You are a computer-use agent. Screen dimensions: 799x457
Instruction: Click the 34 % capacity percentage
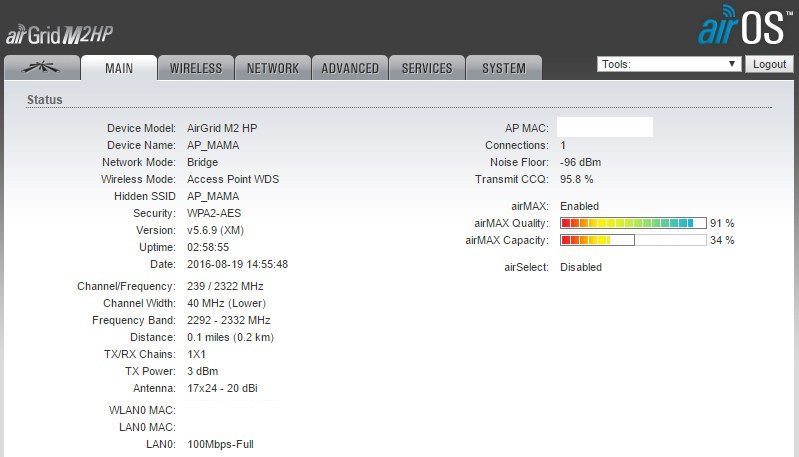pyautogui.click(x=722, y=240)
